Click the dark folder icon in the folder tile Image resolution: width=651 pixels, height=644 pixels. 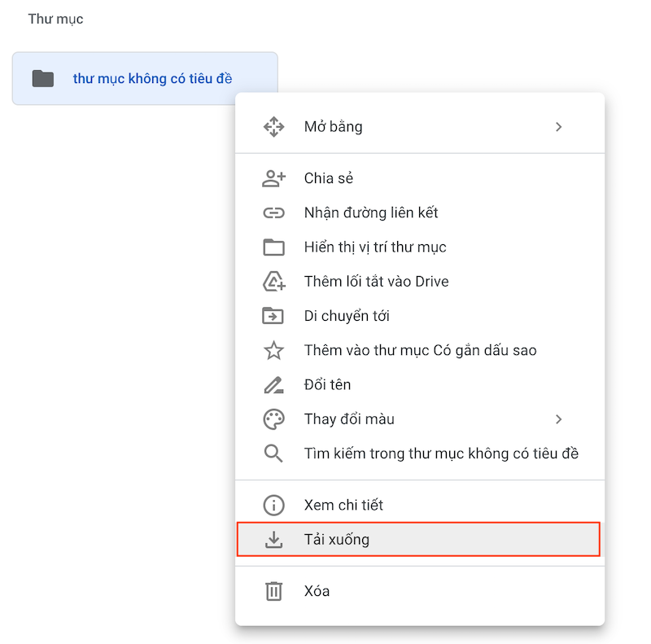(42, 79)
